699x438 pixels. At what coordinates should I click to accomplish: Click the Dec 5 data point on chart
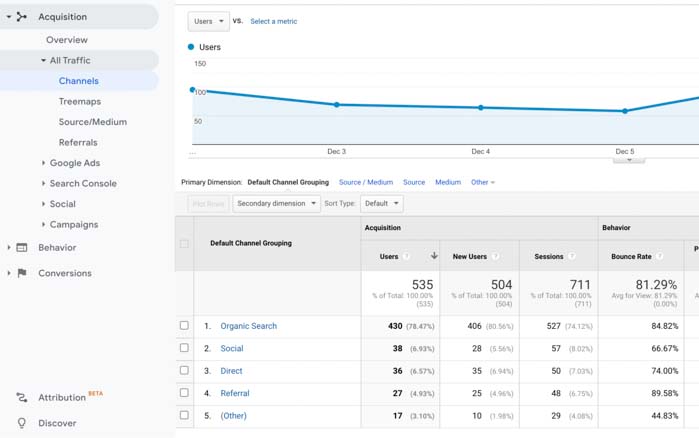tap(625, 111)
